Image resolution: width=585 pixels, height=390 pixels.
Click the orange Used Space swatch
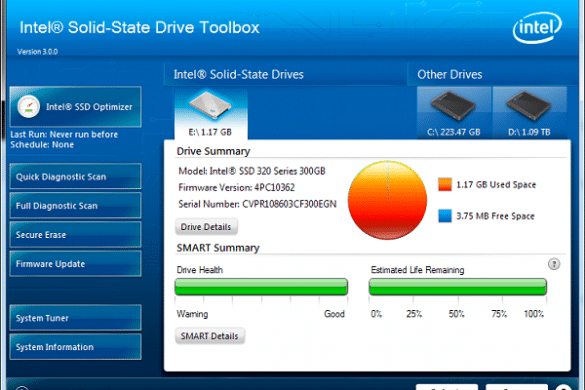click(x=445, y=184)
